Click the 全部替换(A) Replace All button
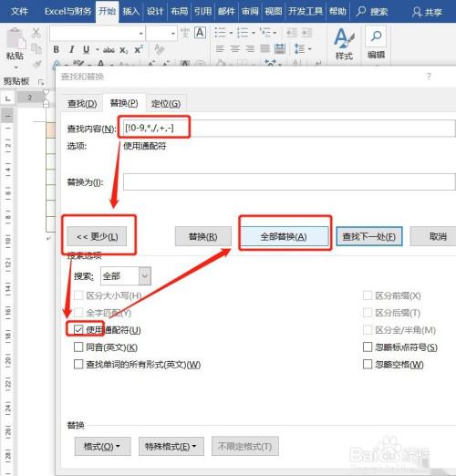Viewport: 456px width, 476px height. pos(284,236)
